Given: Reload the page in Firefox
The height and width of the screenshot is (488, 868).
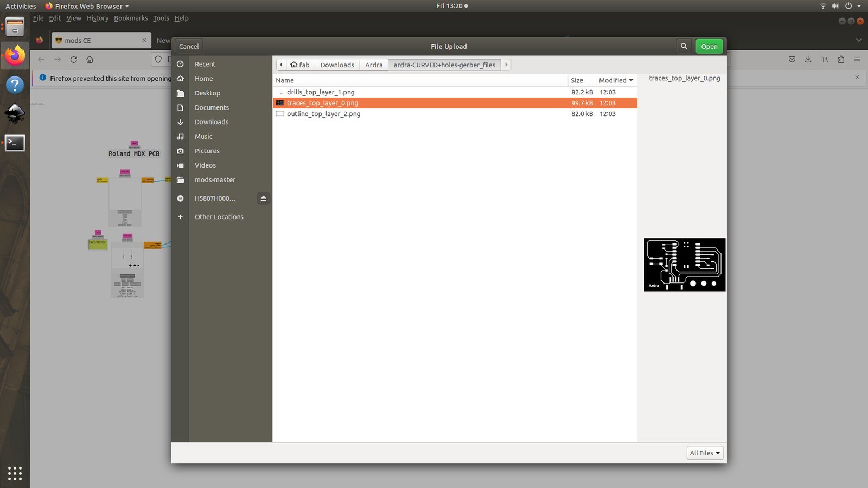Looking at the screenshot, I should [x=74, y=60].
